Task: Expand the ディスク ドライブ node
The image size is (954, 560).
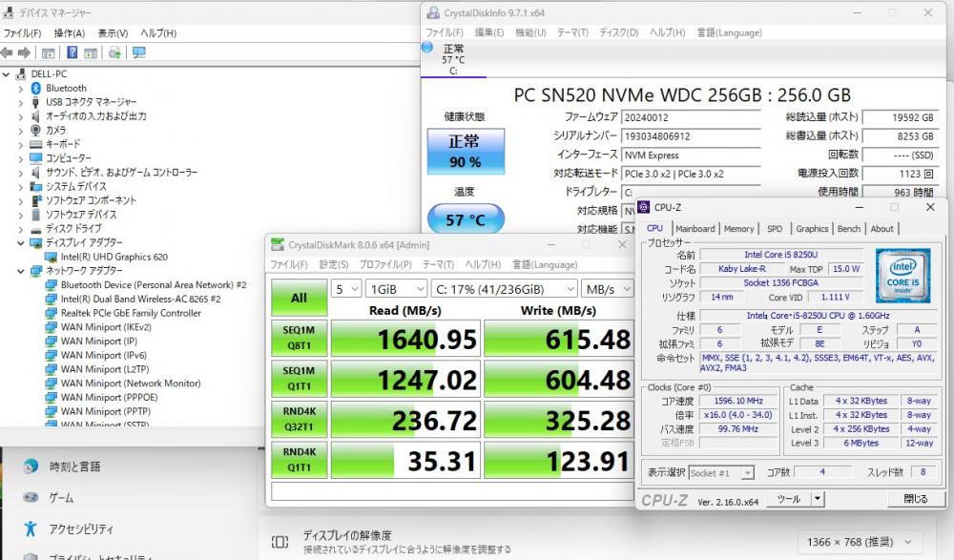Action: pyautogui.click(x=21, y=229)
